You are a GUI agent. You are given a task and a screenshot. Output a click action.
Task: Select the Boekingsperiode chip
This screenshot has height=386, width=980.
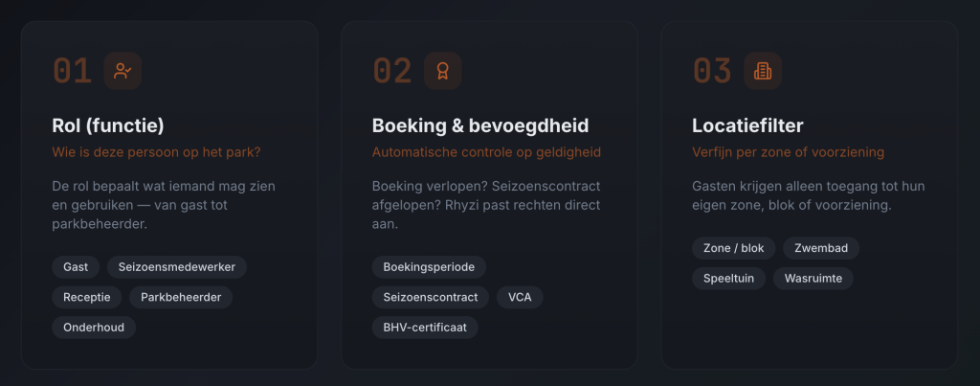click(429, 267)
